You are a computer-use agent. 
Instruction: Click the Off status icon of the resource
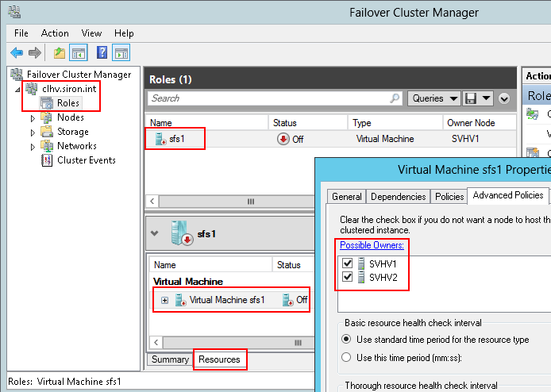(x=287, y=300)
